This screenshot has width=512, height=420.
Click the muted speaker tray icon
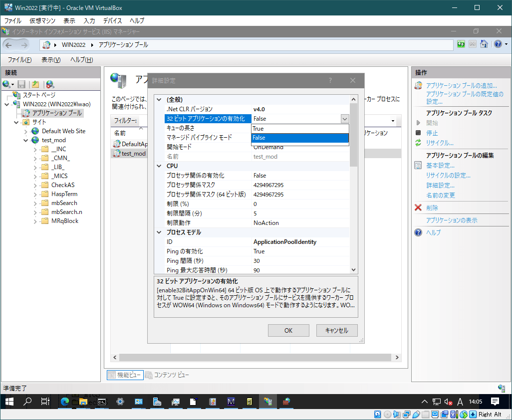point(448,402)
